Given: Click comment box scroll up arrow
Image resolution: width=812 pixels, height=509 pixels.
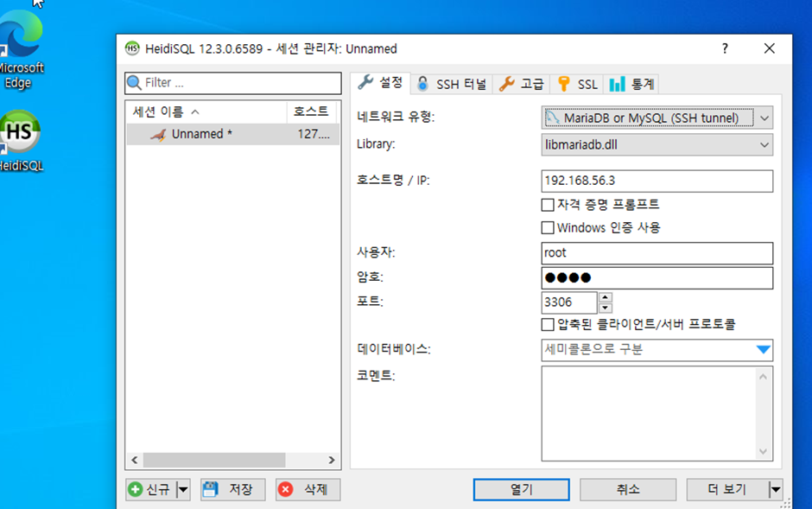Looking at the screenshot, I should click(763, 377).
